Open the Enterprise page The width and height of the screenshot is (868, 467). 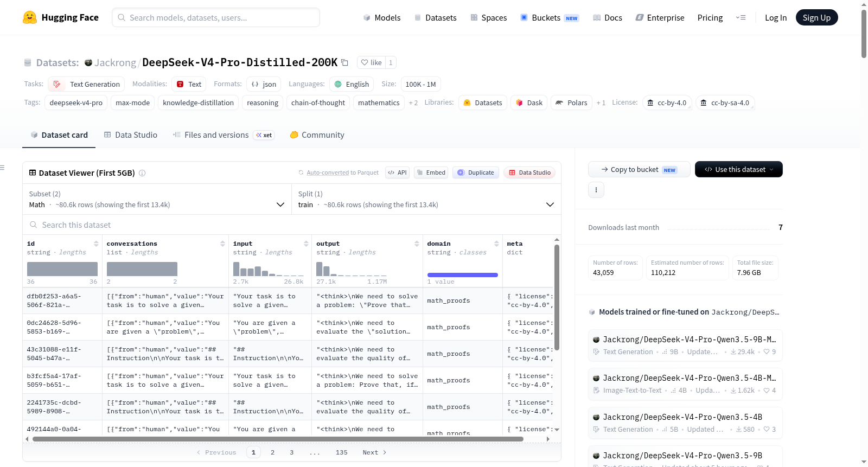[x=660, y=17]
